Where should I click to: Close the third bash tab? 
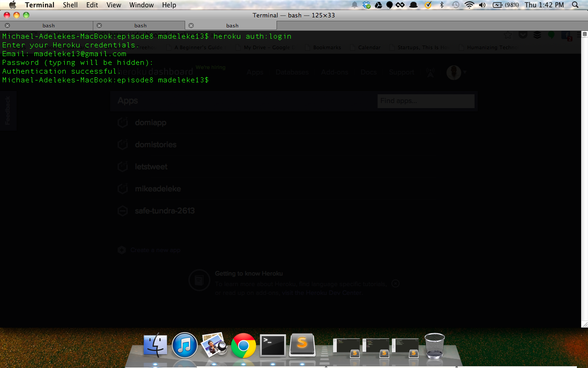pyautogui.click(x=191, y=26)
